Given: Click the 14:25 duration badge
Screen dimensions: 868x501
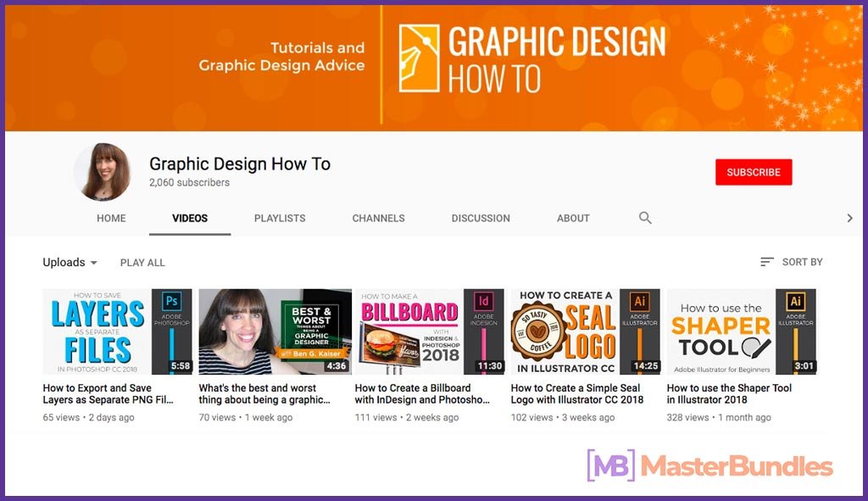Looking at the screenshot, I should click(646, 366).
